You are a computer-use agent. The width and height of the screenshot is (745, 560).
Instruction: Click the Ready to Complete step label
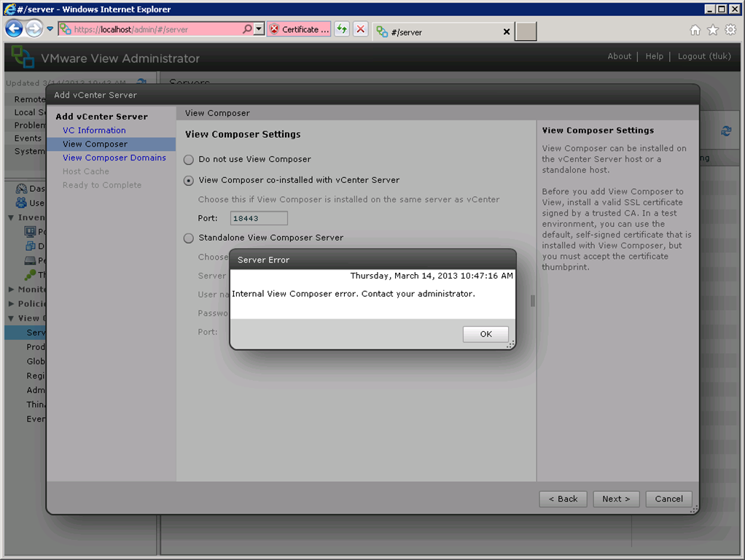[101, 185]
